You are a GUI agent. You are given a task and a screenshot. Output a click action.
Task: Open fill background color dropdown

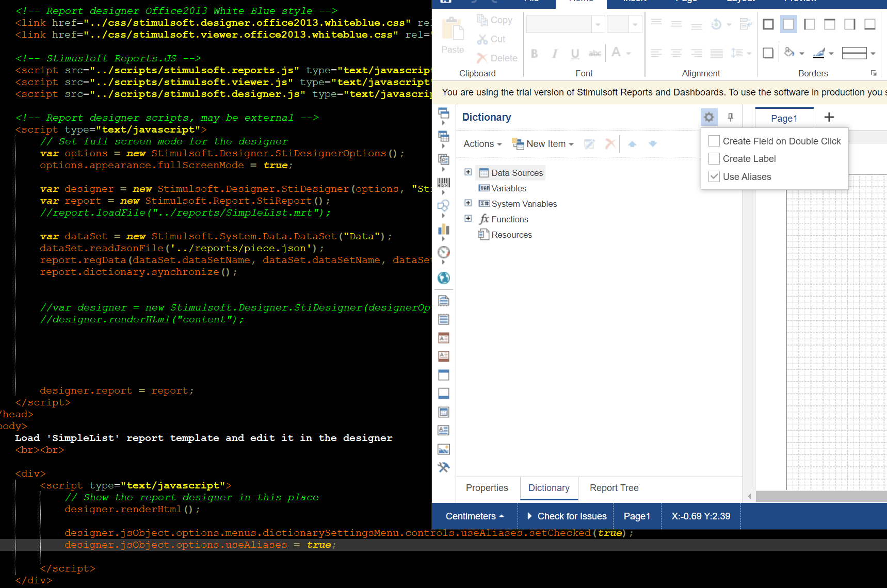(801, 53)
